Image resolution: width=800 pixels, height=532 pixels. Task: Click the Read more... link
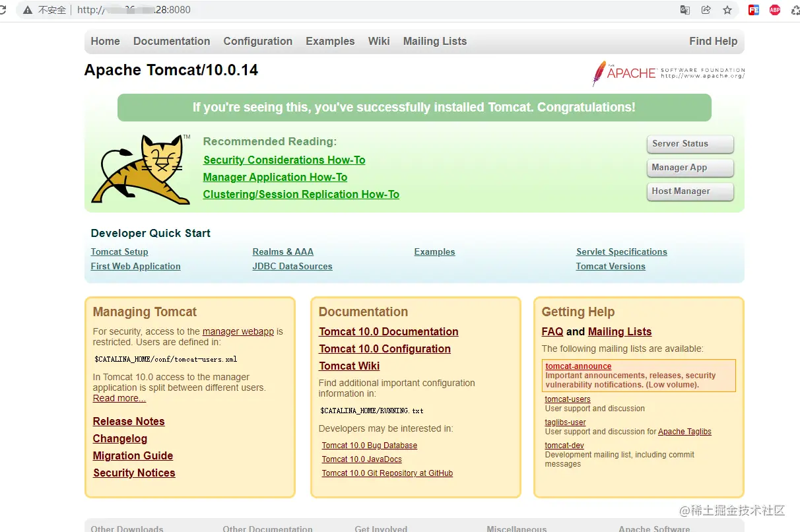point(119,398)
